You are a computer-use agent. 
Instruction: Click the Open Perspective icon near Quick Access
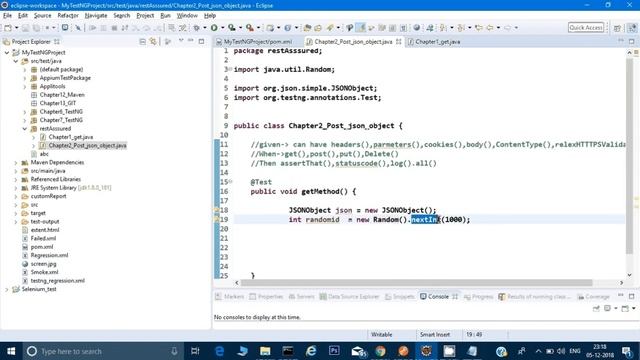[617, 28]
